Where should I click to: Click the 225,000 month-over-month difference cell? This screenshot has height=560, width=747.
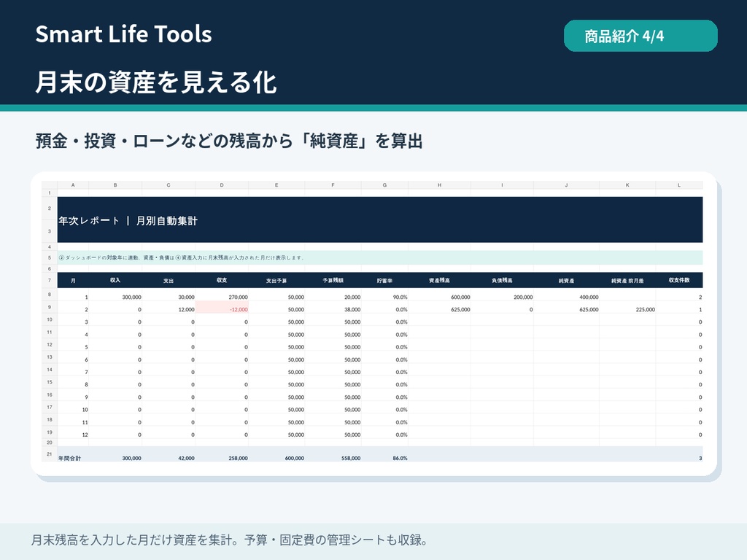627,308
